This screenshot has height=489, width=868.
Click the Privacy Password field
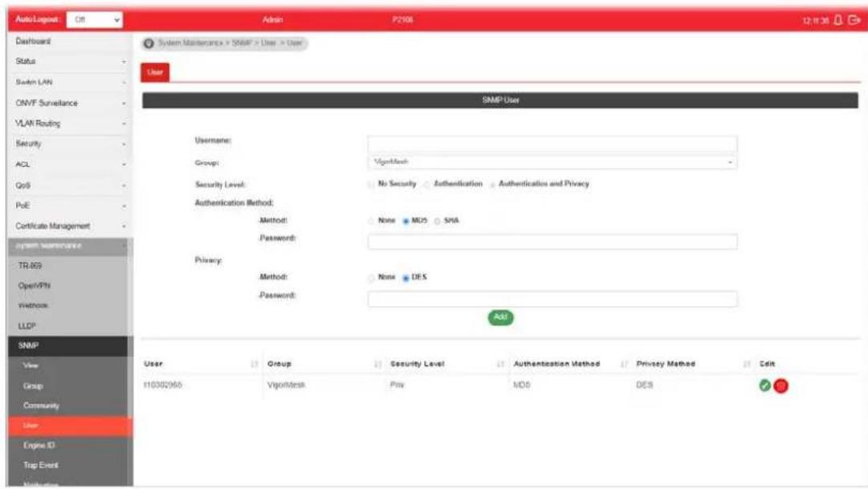coord(552,299)
